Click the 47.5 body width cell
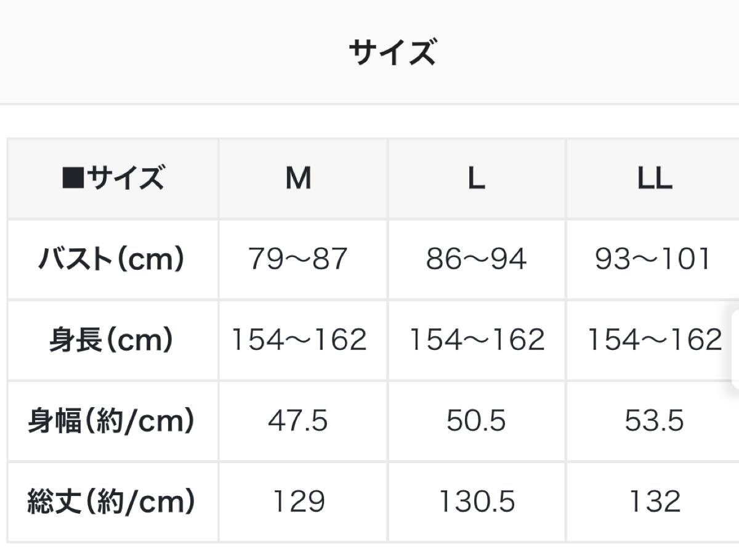739x560 pixels. 299,421
